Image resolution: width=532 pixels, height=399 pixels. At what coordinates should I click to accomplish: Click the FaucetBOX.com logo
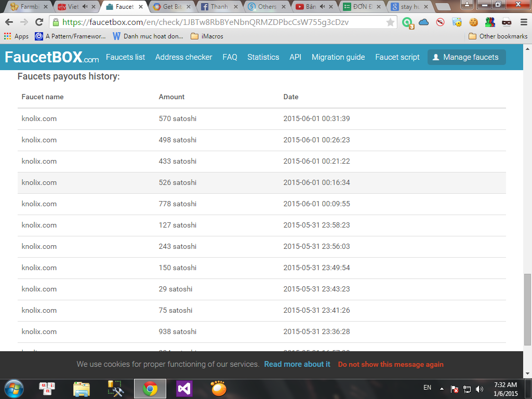click(x=51, y=57)
